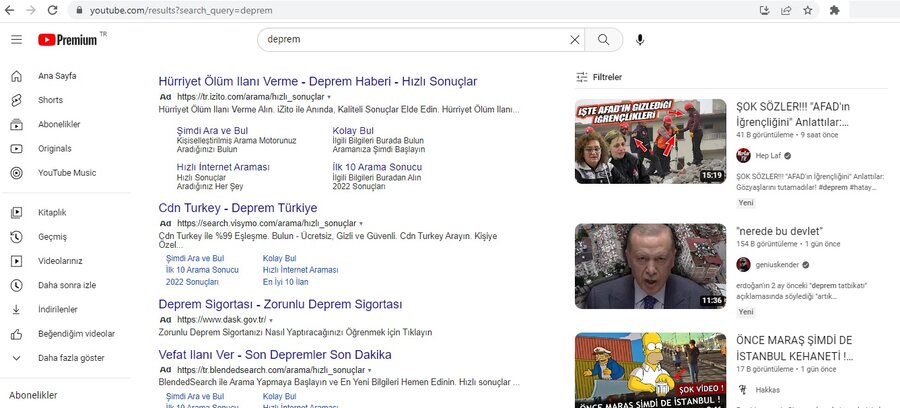Clear the search box text
This screenshot has height=408, width=900.
(575, 40)
